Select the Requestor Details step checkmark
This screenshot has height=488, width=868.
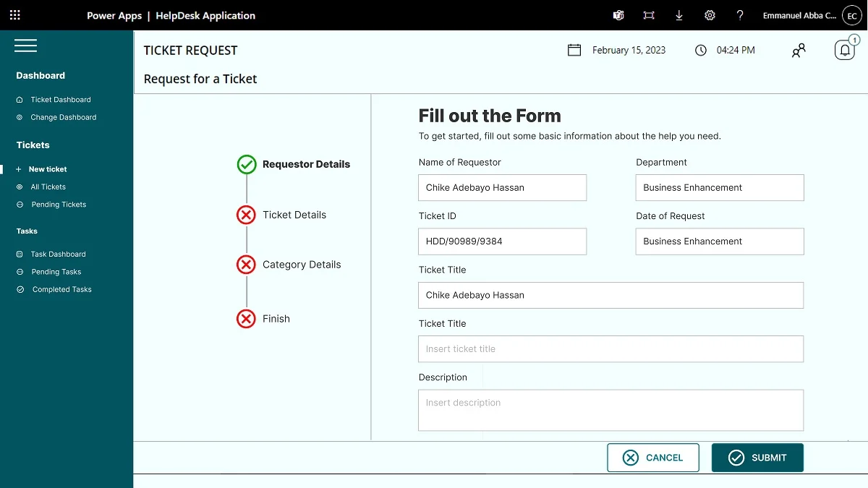tap(247, 165)
